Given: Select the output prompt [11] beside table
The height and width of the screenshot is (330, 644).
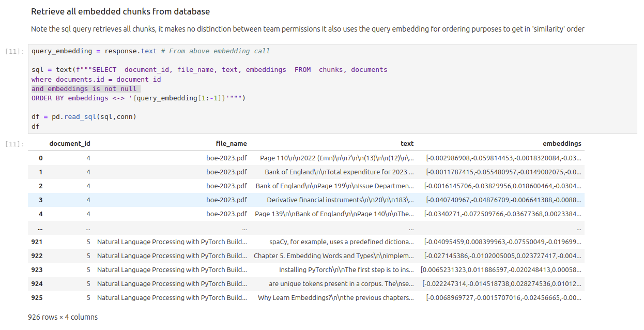Looking at the screenshot, I should pyautogui.click(x=14, y=144).
